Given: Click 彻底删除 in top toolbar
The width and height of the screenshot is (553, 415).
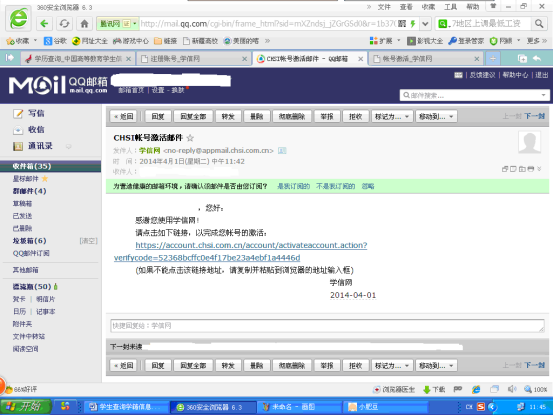Looking at the screenshot, I should coord(292,116).
